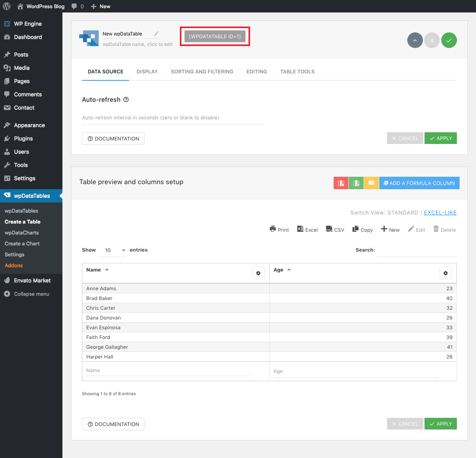The width and height of the screenshot is (476, 458).
Task: Export table with CSV tool
Action: tap(335, 229)
